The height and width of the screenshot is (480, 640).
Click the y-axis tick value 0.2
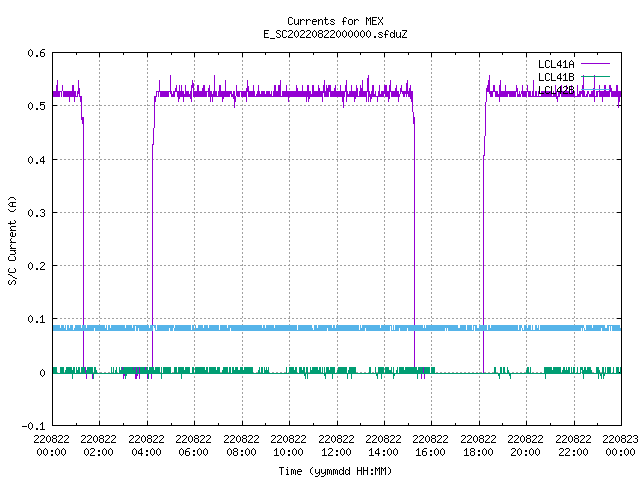pyautogui.click(x=36, y=266)
